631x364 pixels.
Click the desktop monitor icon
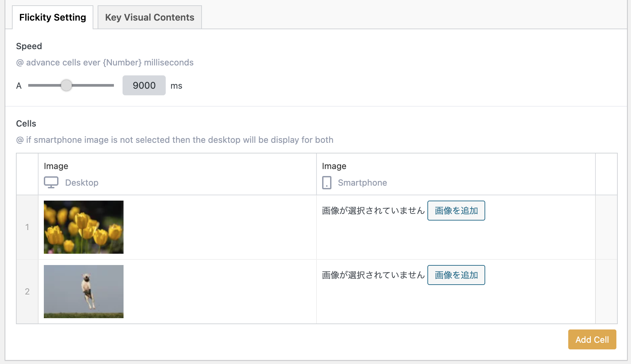tap(51, 182)
